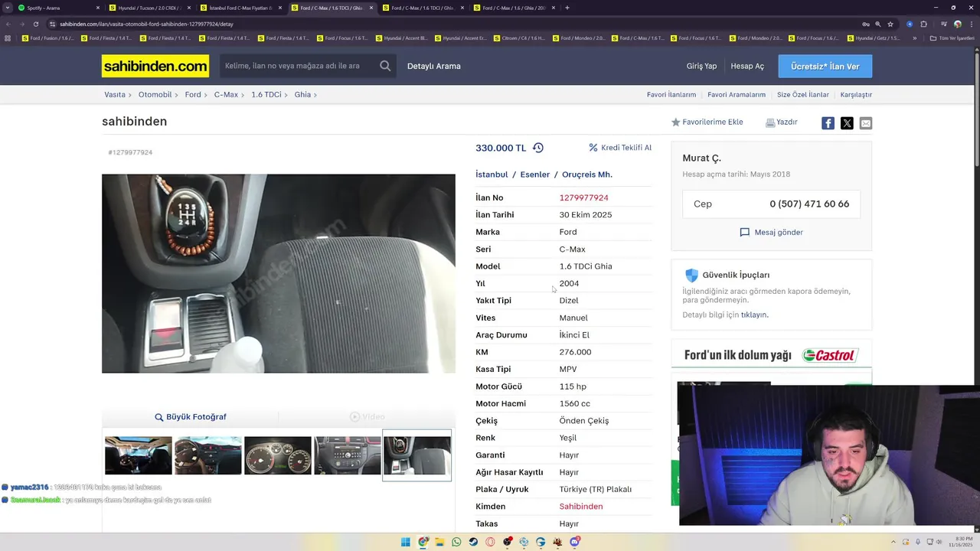Expand the arrow after Ford breadcrumb
Screen dimensions: 980x551
click(x=207, y=95)
